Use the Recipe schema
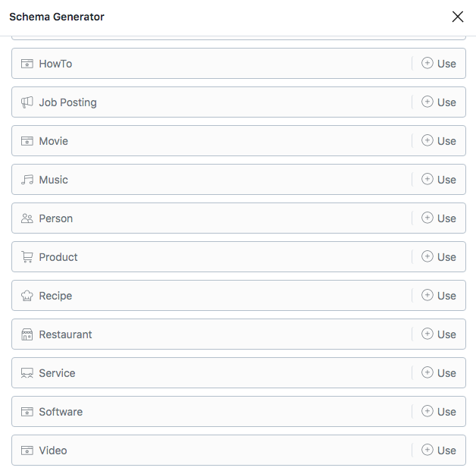 439,296
